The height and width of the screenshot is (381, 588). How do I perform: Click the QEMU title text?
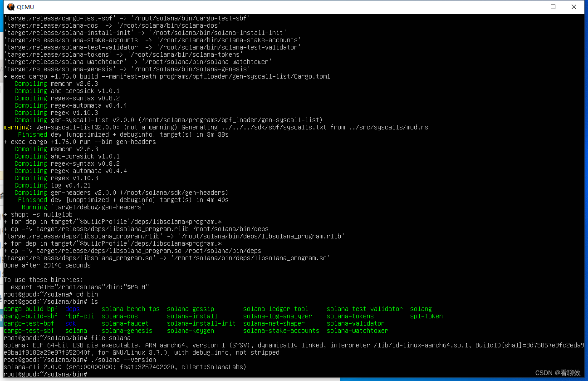[x=25, y=7]
